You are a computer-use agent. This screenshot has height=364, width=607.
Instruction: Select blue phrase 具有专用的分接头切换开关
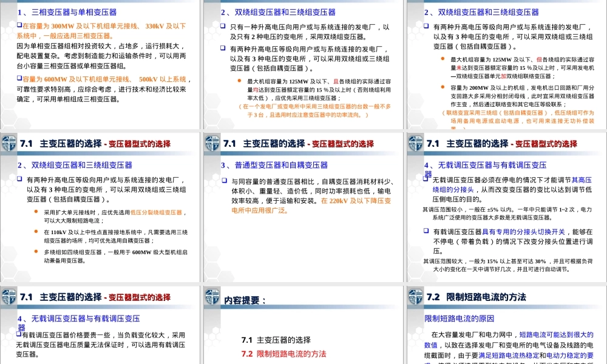coord(523,232)
